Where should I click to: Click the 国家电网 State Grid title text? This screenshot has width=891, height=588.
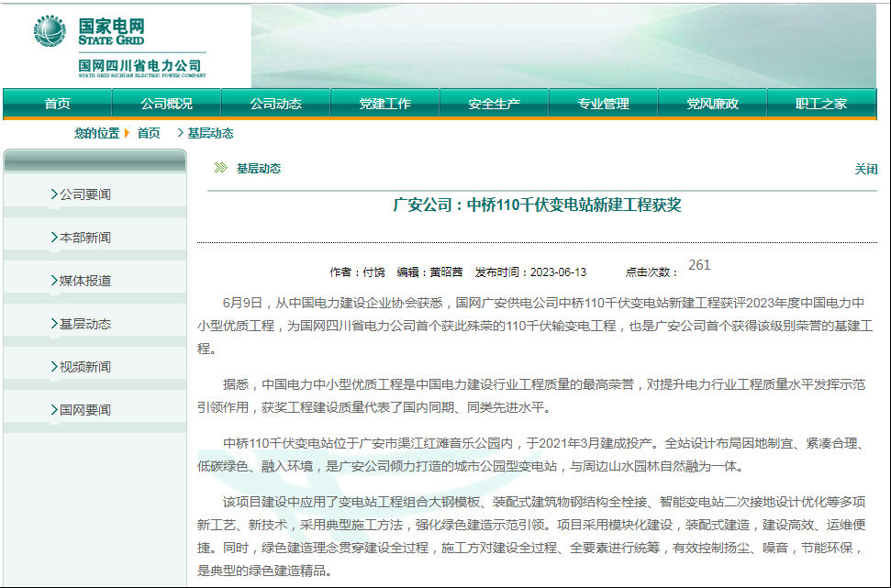[111, 31]
